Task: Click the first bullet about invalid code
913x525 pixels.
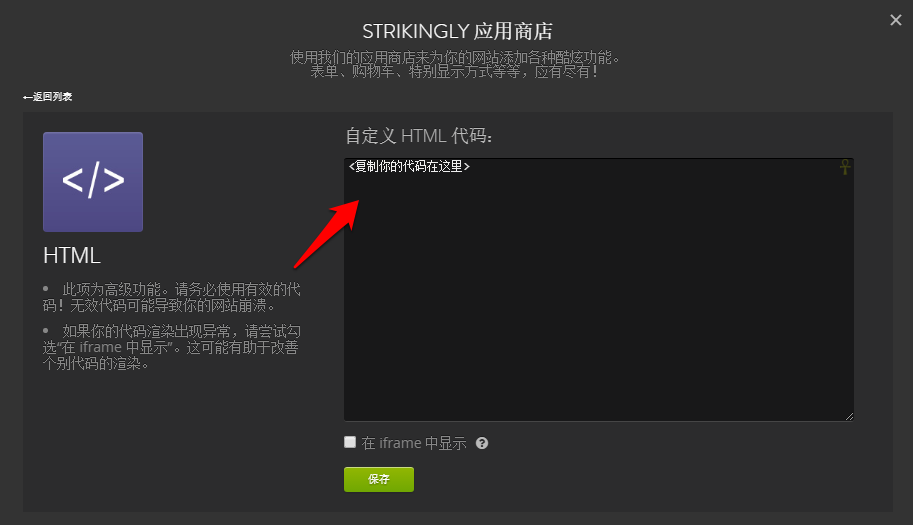Action: point(172,297)
